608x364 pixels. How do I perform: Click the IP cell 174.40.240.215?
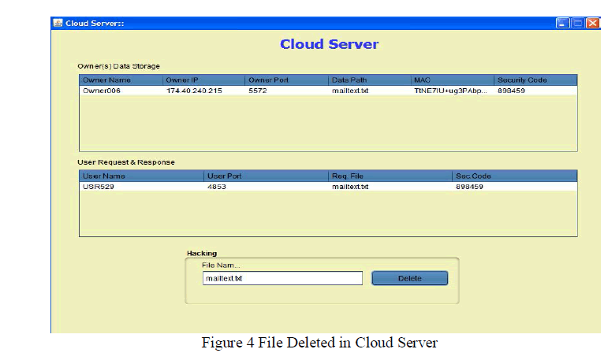tap(194, 91)
